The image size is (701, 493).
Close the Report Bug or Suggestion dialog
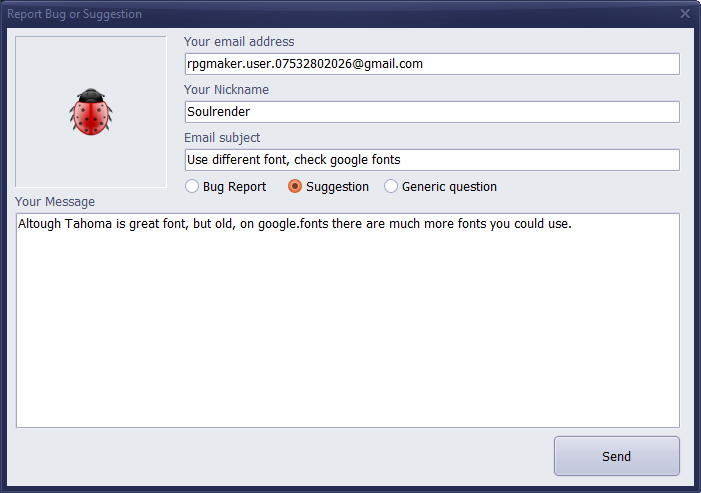(685, 14)
